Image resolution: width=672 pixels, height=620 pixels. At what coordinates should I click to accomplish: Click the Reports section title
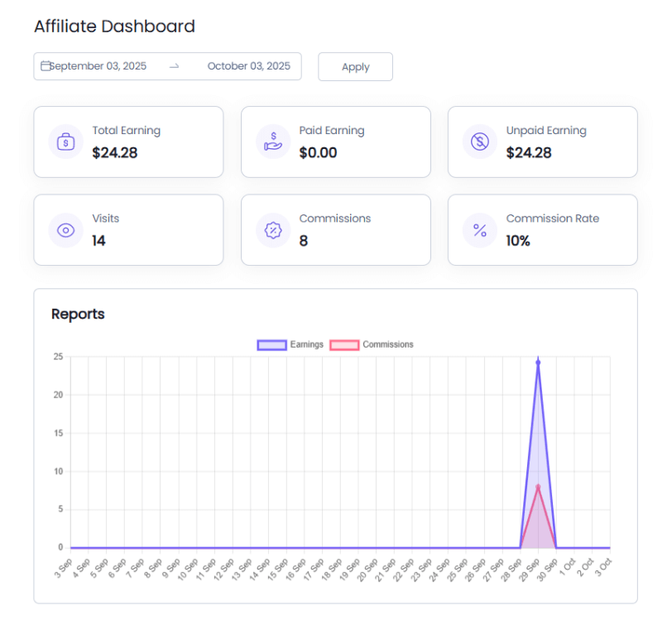78,314
